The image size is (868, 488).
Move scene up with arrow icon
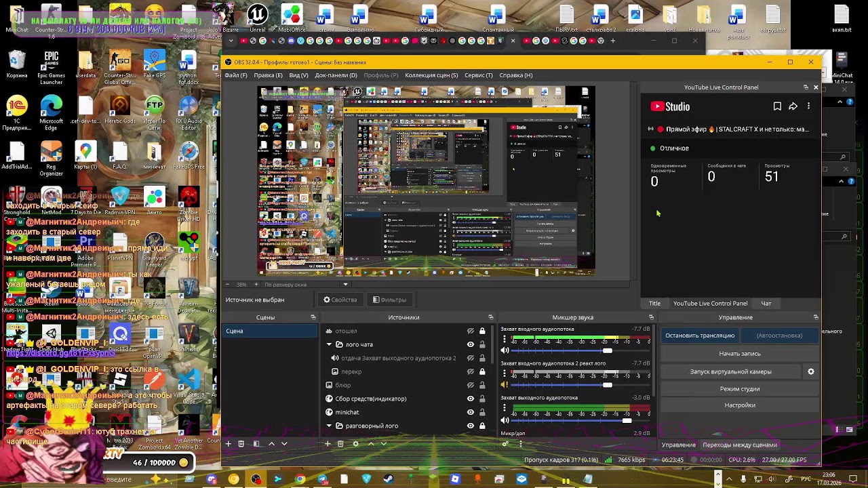271,444
